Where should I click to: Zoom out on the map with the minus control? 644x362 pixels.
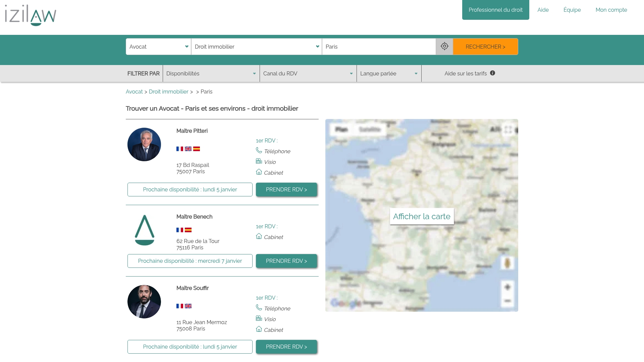click(x=507, y=300)
